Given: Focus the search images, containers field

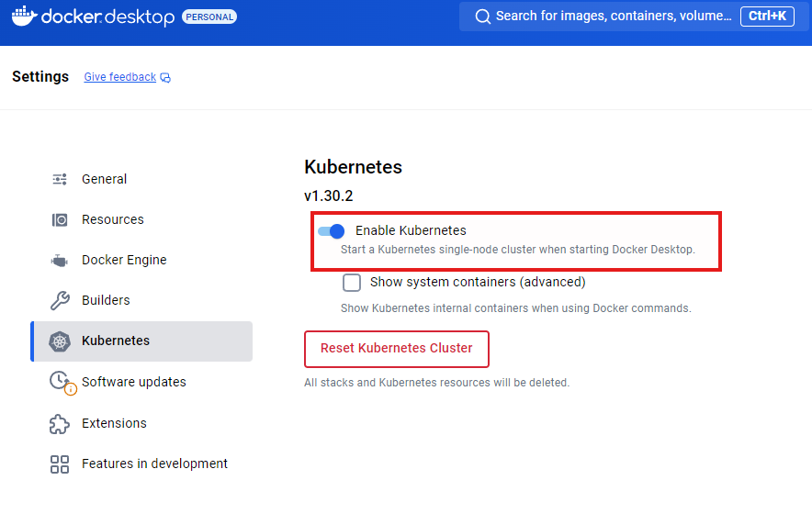Looking at the screenshot, I should pos(632,17).
